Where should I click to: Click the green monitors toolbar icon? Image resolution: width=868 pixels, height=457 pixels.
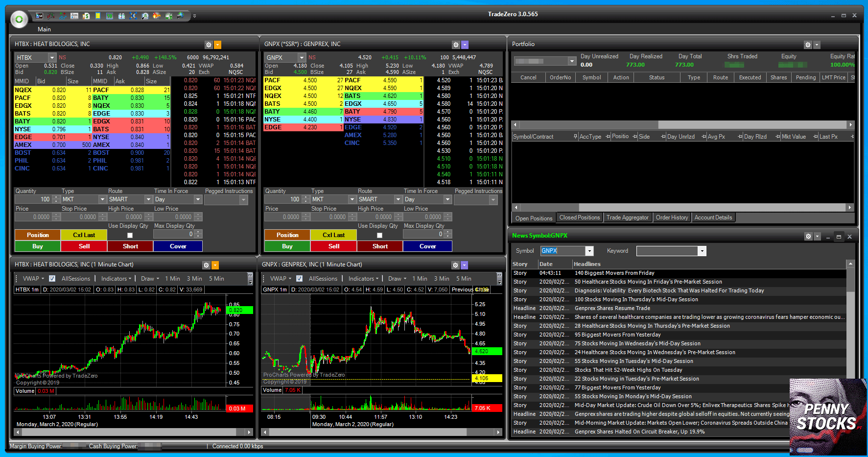169,16
